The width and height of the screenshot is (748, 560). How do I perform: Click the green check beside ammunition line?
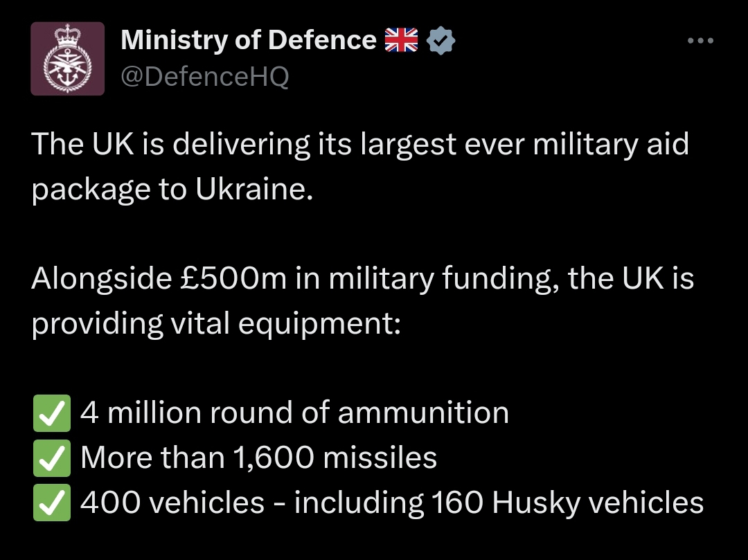(52, 413)
